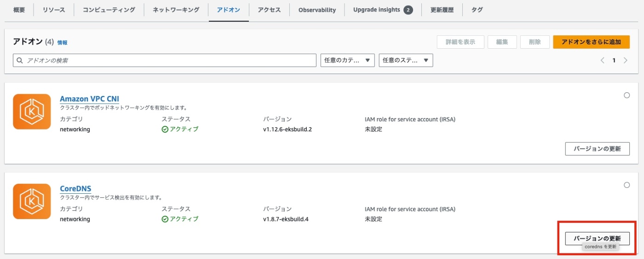Click the 情報 link next to アドオン

click(62, 42)
